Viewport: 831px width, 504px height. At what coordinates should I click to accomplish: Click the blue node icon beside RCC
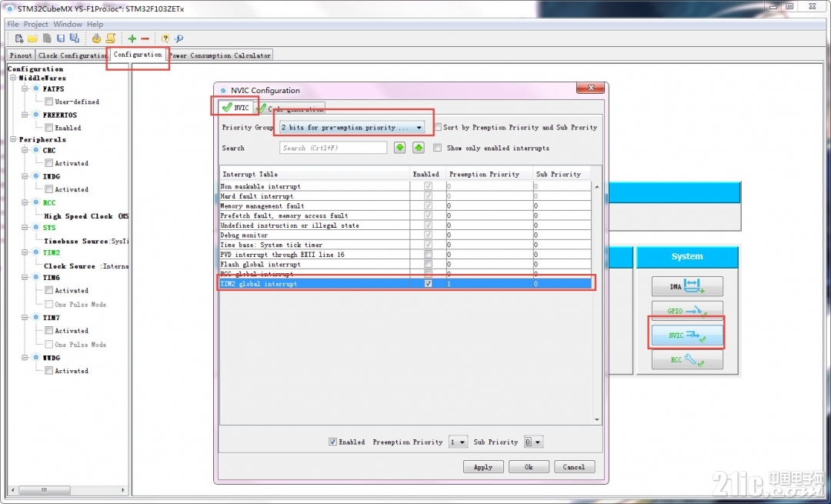(36, 202)
